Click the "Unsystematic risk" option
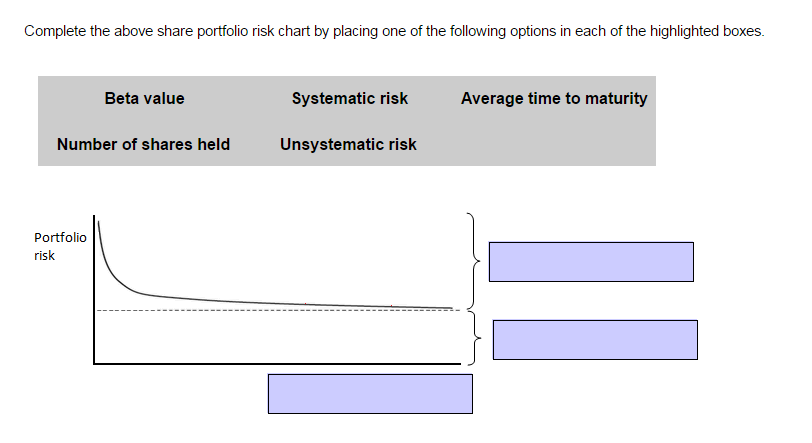Screen dimensions: 812x443 (348, 144)
